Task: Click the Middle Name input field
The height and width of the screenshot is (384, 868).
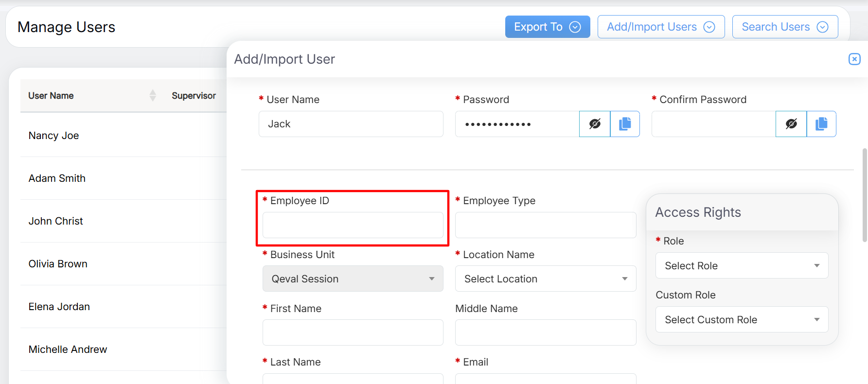Action: 545,332
